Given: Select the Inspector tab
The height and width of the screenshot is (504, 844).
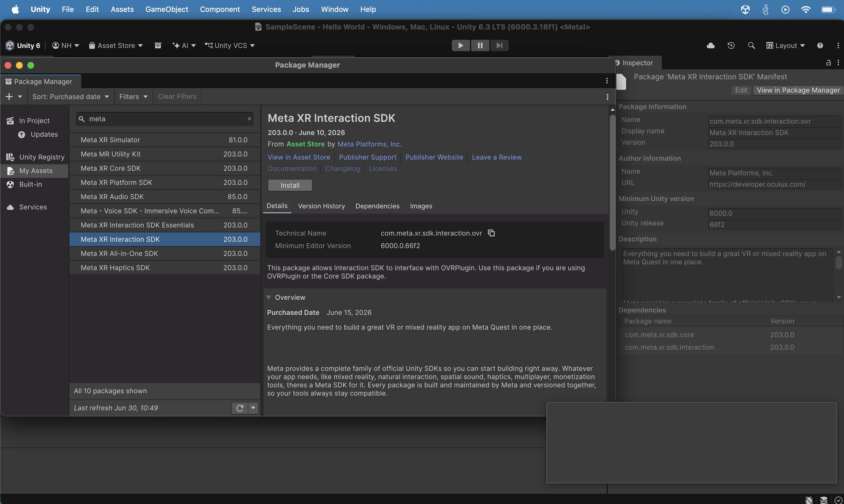Looking at the screenshot, I should tap(635, 63).
